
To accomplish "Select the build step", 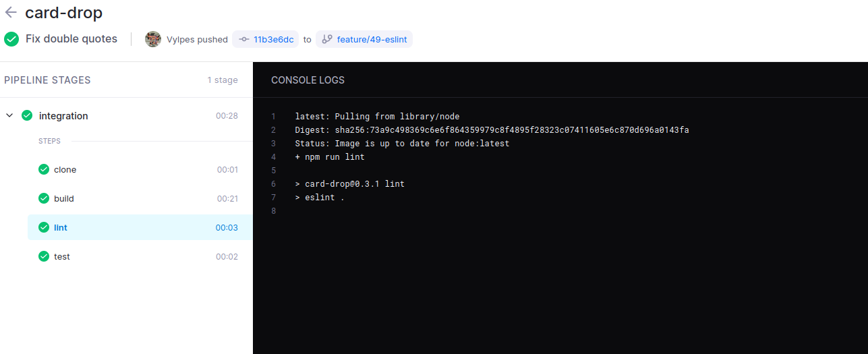I will 140,198.
